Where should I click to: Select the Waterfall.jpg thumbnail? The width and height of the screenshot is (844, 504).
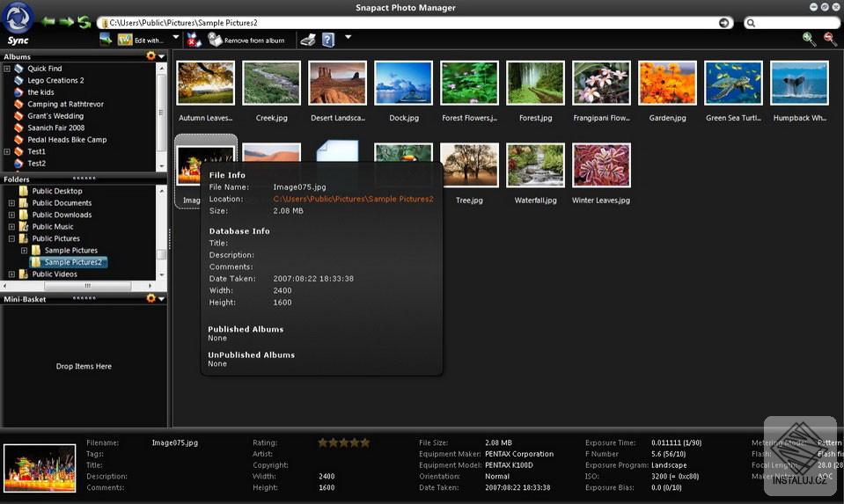click(x=536, y=174)
